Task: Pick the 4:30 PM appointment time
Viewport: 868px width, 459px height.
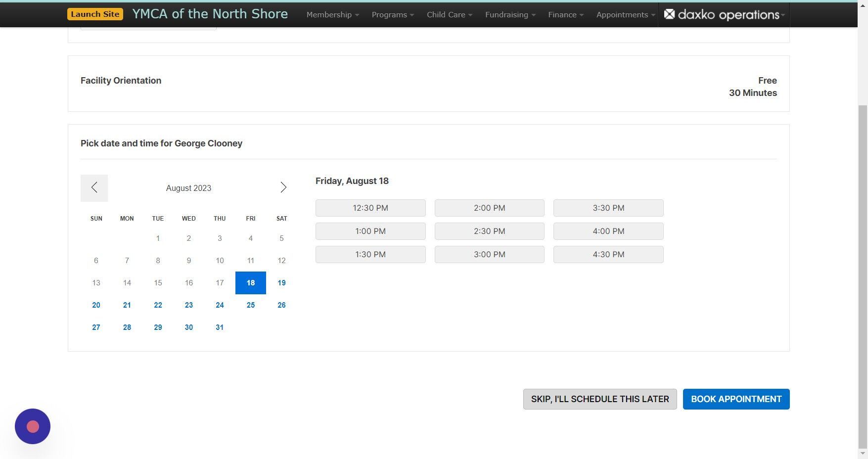Action: point(608,254)
